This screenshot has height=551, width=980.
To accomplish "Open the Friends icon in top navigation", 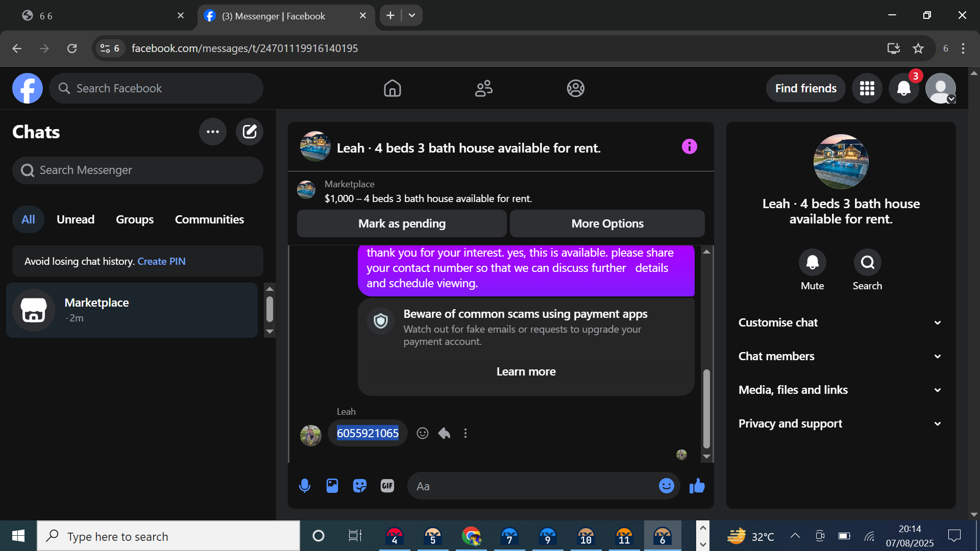I will 484,88.
